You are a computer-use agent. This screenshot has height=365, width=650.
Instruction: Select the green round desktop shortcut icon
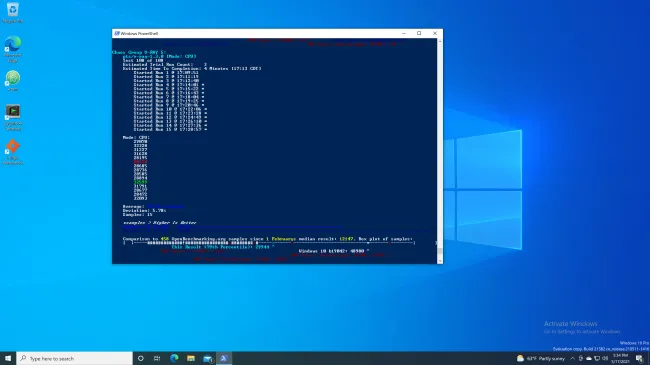[13, 80]
